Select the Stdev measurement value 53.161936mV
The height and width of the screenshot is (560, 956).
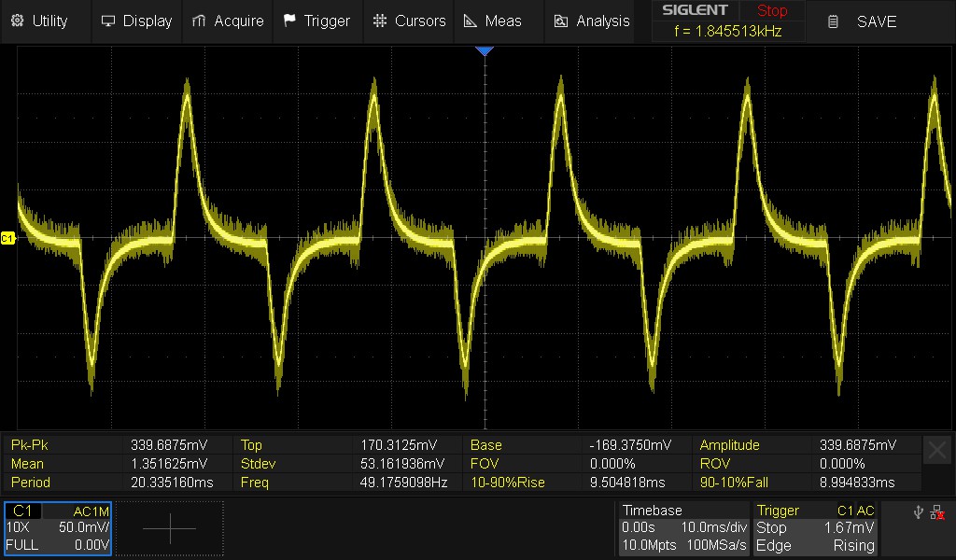(402, 464)
